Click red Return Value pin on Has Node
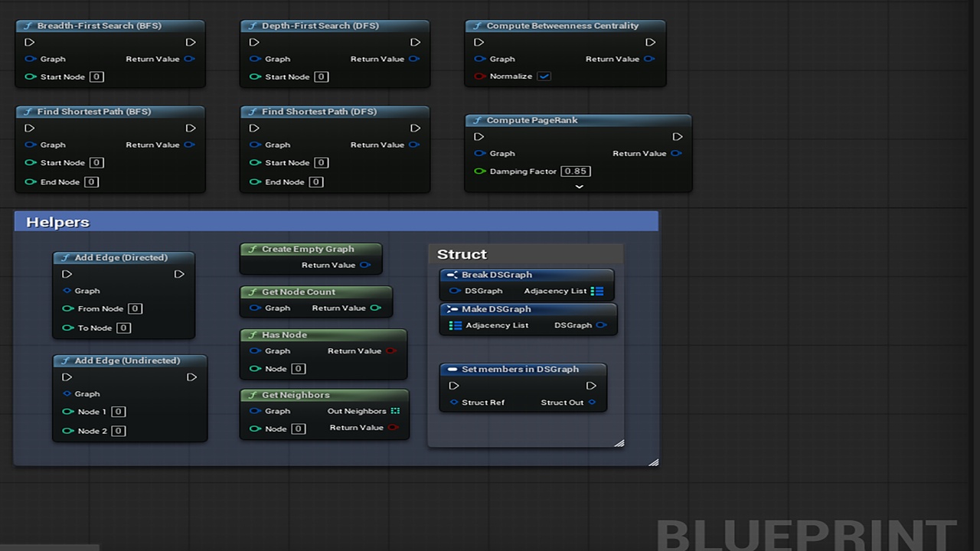This screenshot has height=551, width=980. point(390,351)
